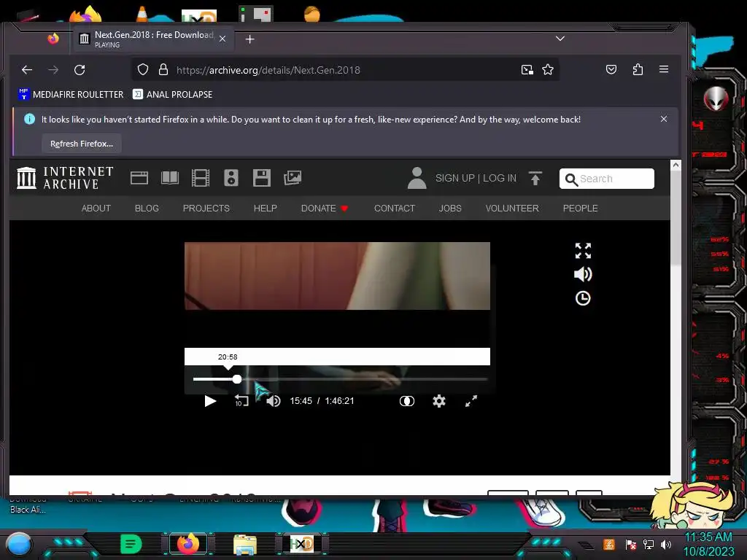Go to the Internet Archive home logo

(x=65, y=178)
